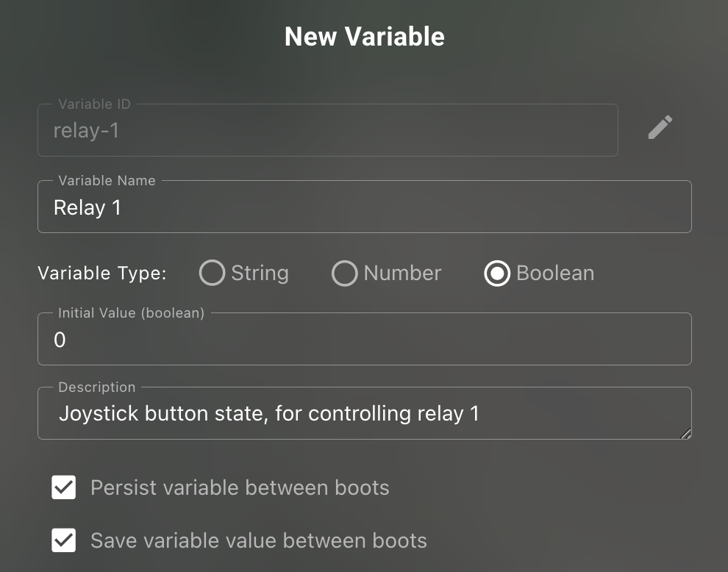Viewport: 728px width, 572px height.
Task: Click the "String" option label text
Action: pos(260,274)
